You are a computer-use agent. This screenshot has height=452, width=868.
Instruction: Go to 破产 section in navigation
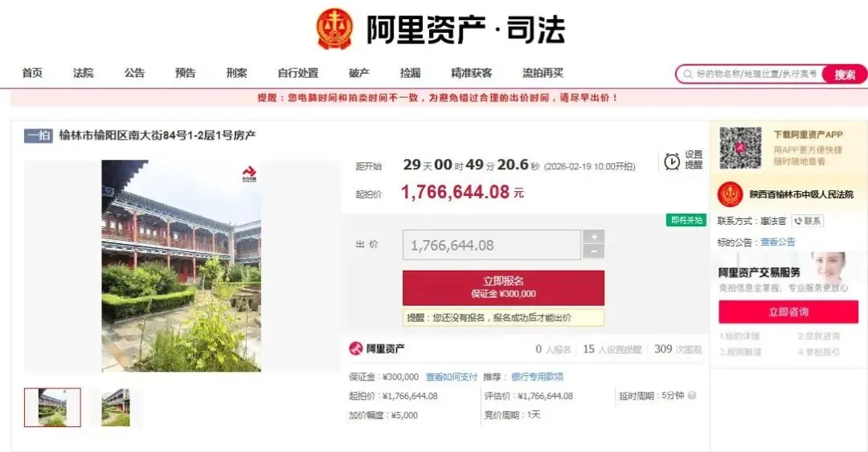358,73
